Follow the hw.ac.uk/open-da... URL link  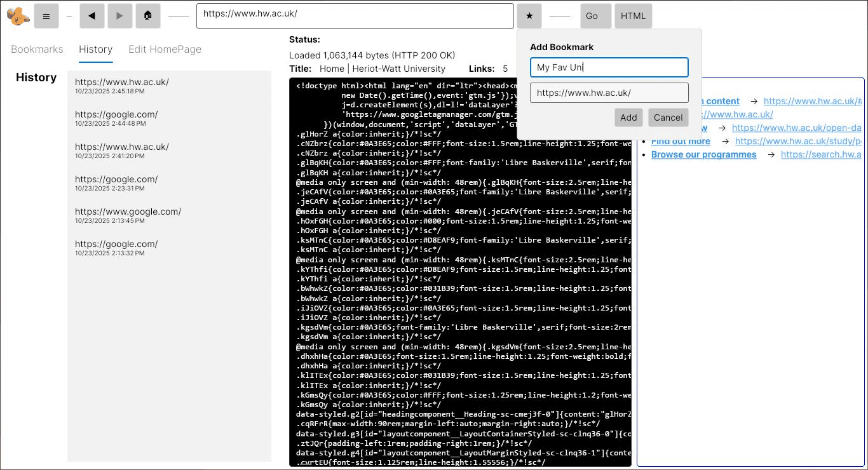coord(797,128)
